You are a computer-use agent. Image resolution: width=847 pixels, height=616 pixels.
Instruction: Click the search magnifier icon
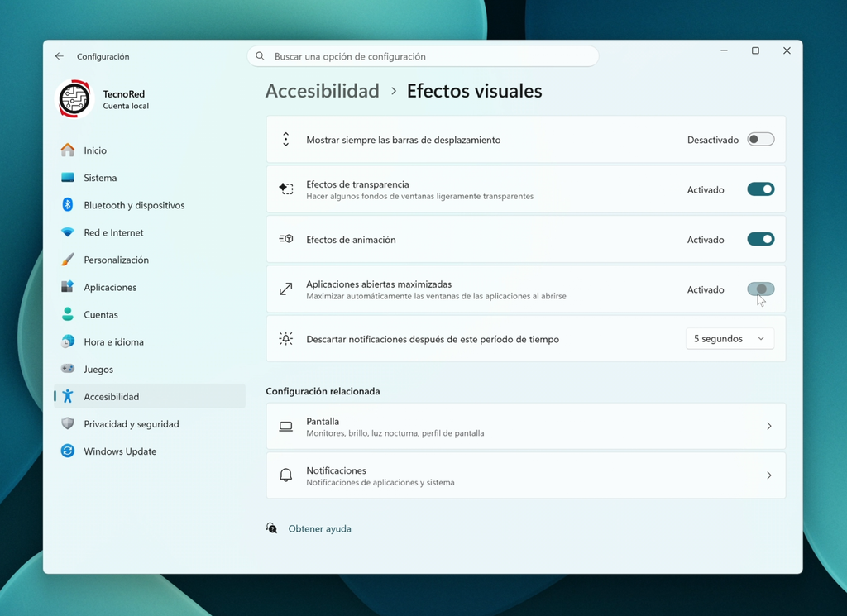pyautogui.click(x=260, y=56)
